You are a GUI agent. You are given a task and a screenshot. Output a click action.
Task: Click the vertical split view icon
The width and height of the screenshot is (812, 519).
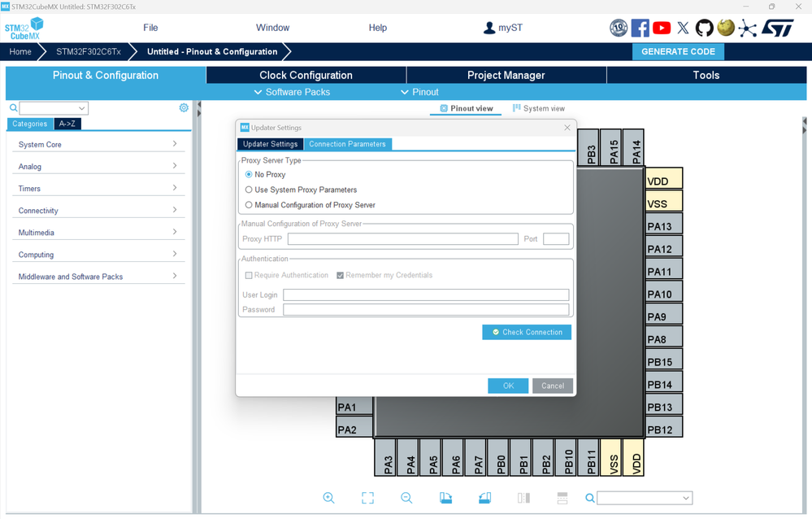[523, 498]
